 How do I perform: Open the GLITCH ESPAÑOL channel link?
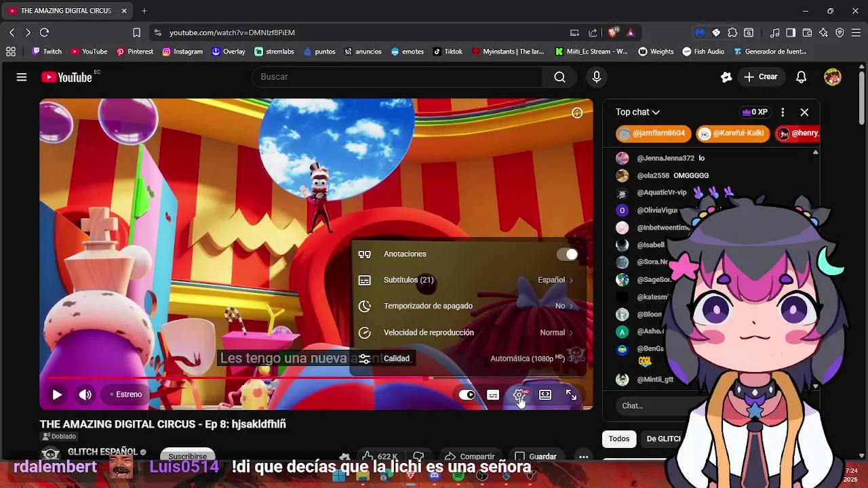point(102,452)
